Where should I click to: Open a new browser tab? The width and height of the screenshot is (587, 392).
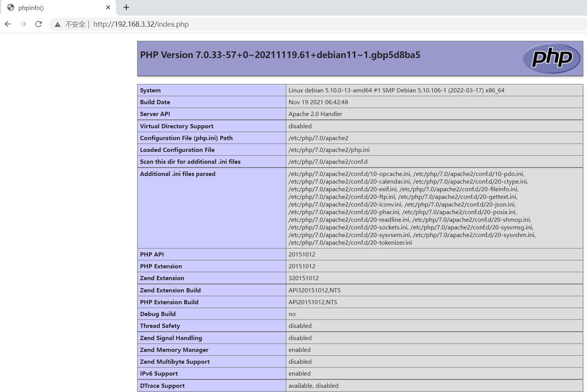point(126,7)
